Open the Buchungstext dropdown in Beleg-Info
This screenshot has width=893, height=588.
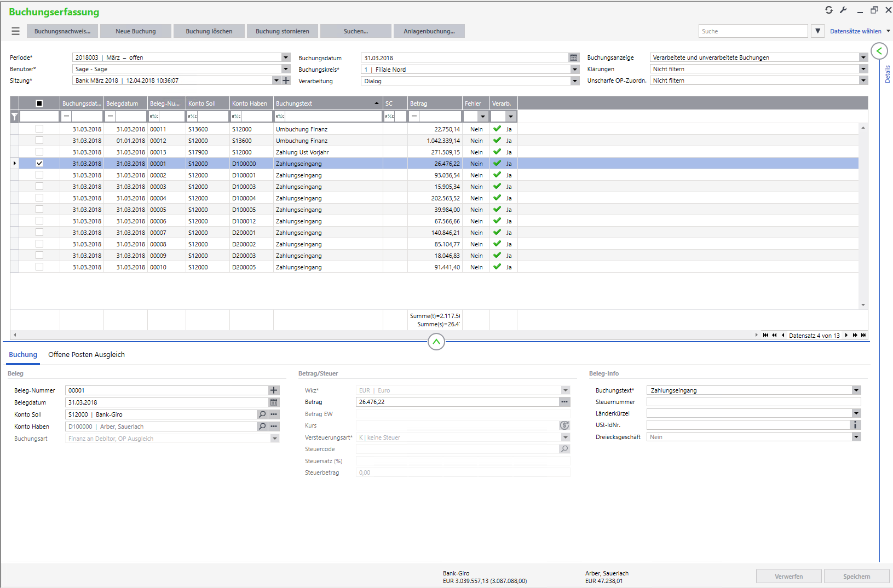pyautogui.click(x=856, y=390)
